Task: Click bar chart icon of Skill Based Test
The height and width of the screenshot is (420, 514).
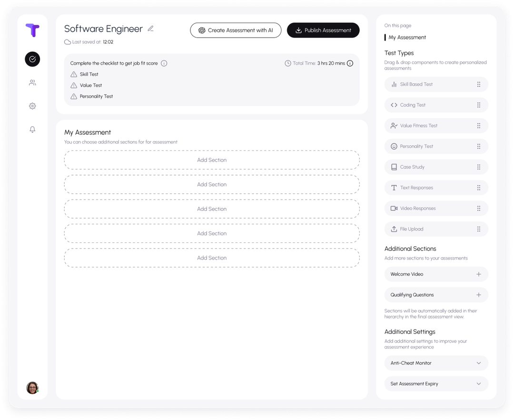Action: click(x=394, y=84)
